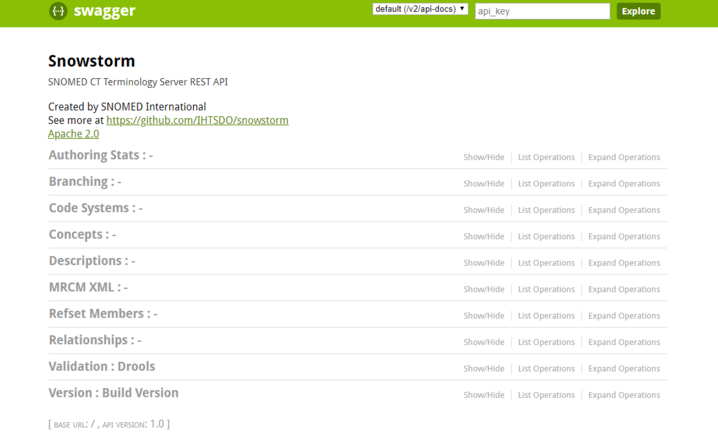This screenshot has height=441, width=718.
Task: Expand the Descriptions section heading
Action: click(92, 261)
